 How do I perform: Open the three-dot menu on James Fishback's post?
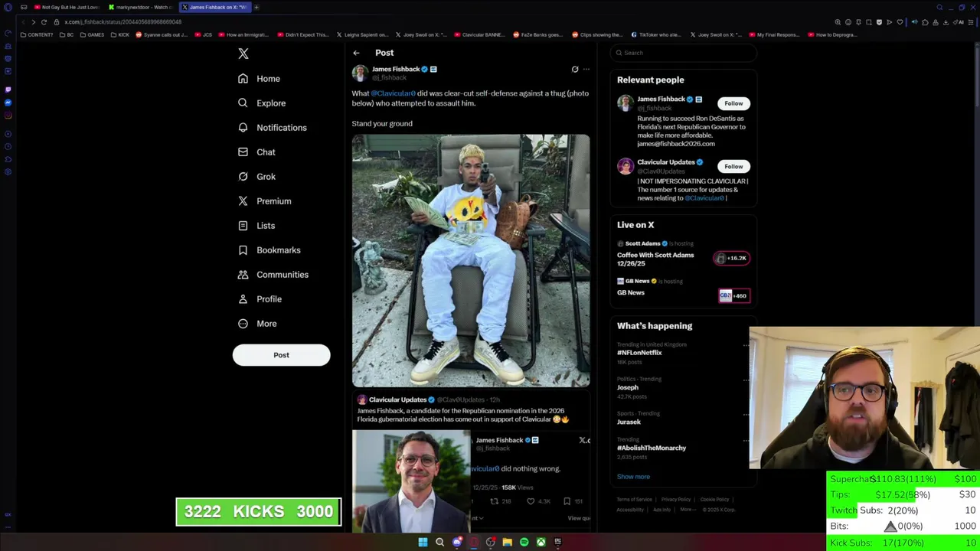586,70
